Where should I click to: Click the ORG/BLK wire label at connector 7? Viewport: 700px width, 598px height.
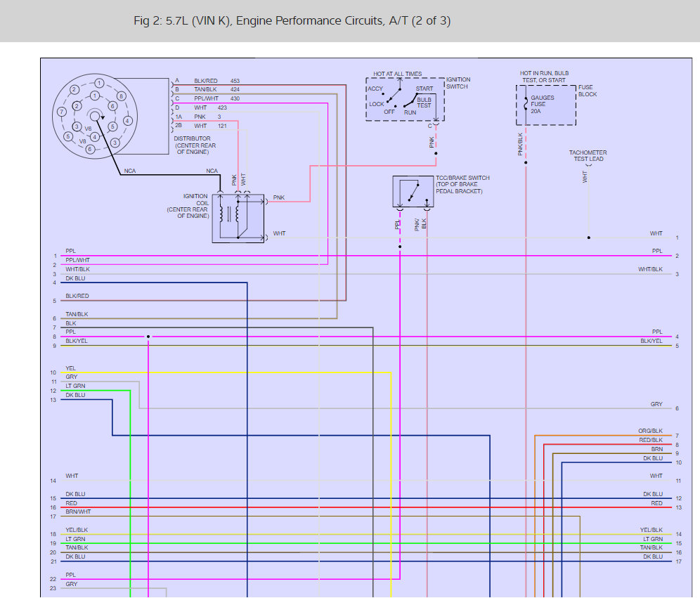(650, 431)
